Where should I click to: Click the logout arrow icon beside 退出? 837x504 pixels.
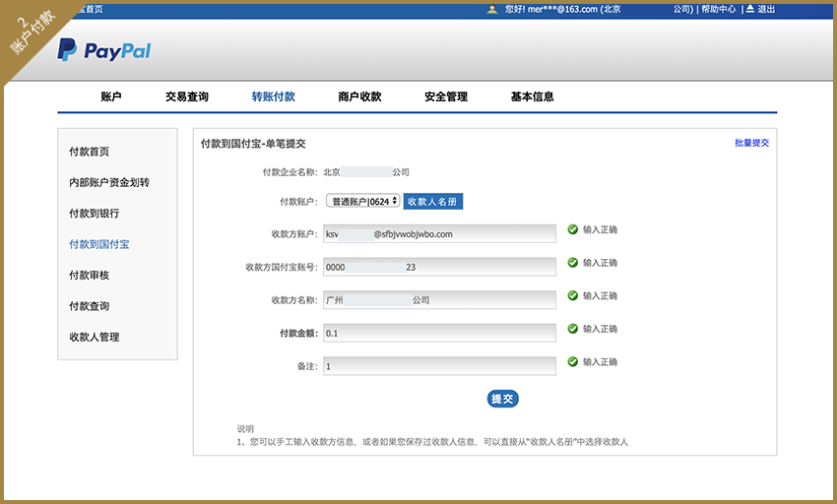(750, 9)
